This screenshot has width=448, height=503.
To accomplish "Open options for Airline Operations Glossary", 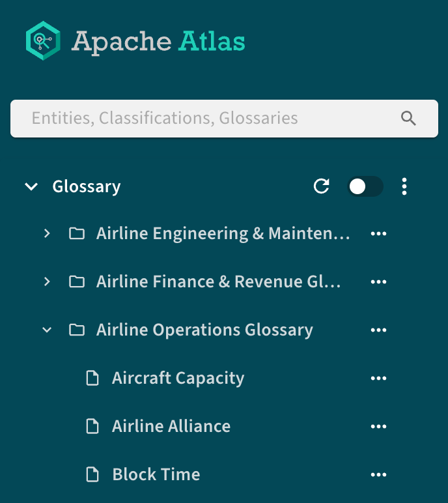I will (378, 330).
